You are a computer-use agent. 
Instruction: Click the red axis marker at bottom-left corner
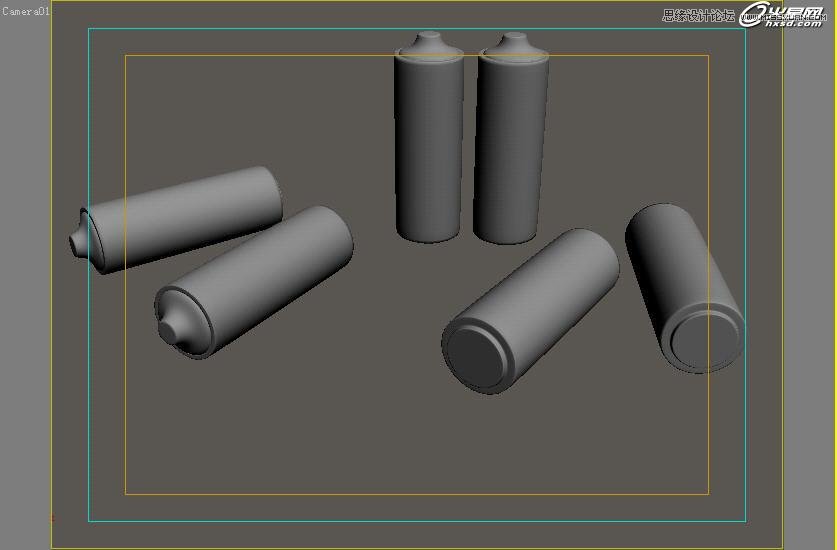[x=53, y=518]
